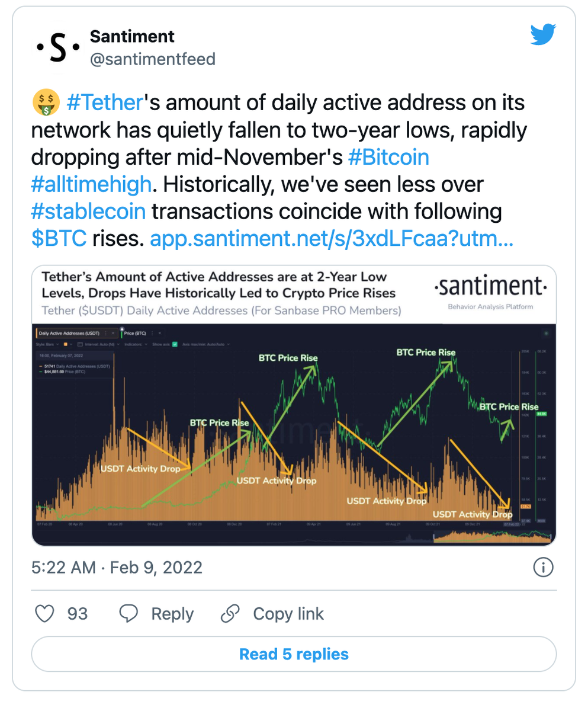Open the @santimentfeed handle
Viewport: 588px width, 711px height.
(152, 59)
